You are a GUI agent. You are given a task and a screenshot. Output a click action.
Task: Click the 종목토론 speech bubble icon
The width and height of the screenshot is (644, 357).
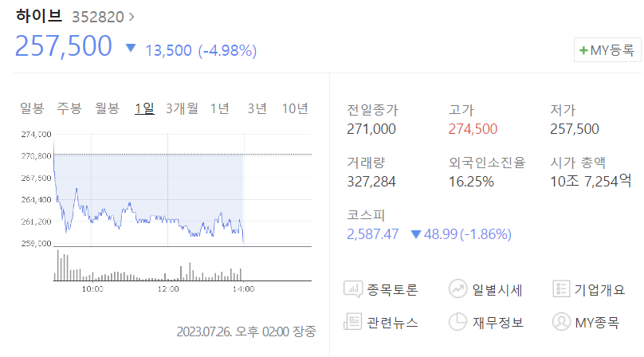pyautogui.click(x=354, y=289)
